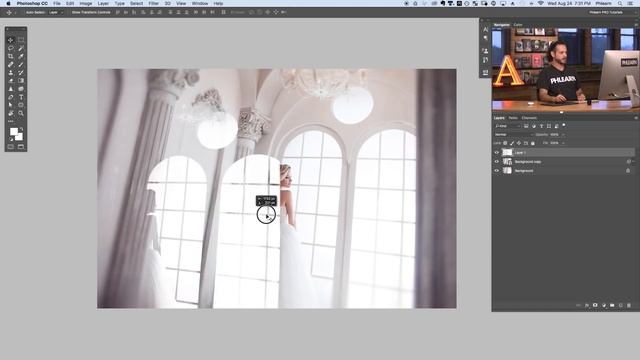
Task: Click the Background layer thumbnail
Action: point(507,171)
